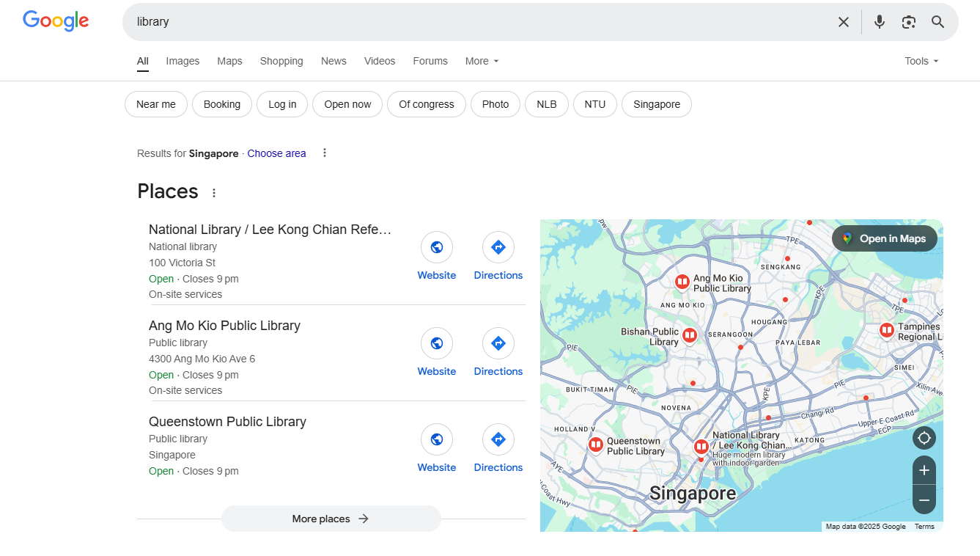Open the Tools dropdown
Image resolution: width=980 pixels, height=556 pixels.
point(921,61)
